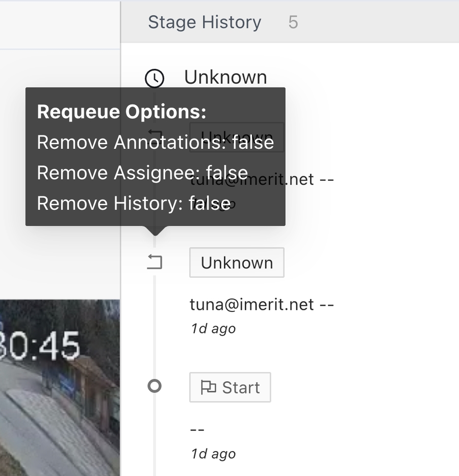
Task: Select the Stage History panel header
Action: 205,22
